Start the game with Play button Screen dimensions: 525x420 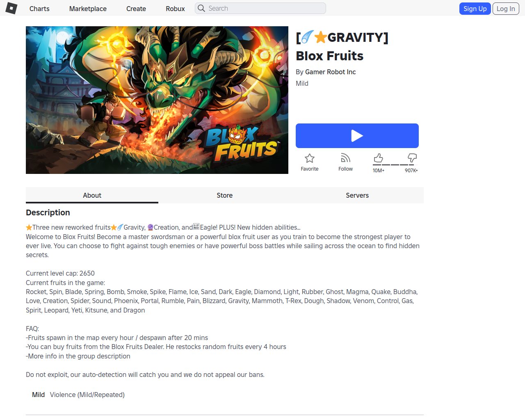click(357, 136)
